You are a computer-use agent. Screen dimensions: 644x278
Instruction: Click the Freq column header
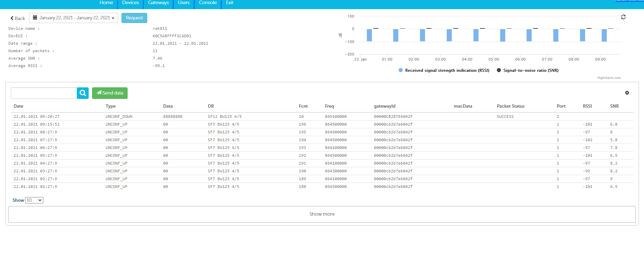pos(329,106)
